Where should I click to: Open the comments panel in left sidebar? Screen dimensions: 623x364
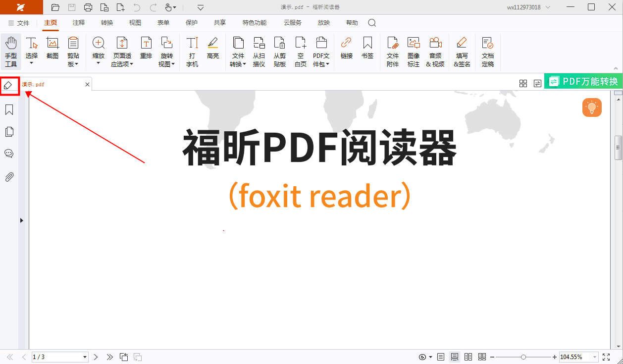(9, 154)
